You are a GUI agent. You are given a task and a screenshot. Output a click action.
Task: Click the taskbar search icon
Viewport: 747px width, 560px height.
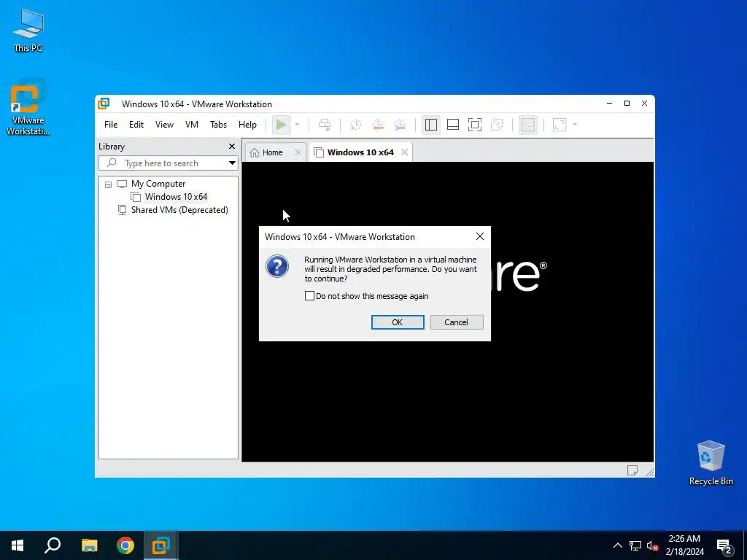tap(53, 545)
